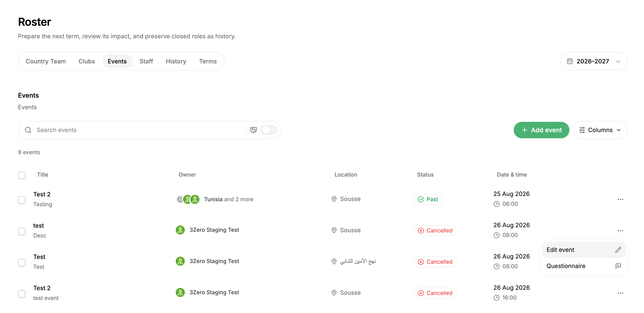Click the Tunisia owner avatar group
This screenshot has height=313, width=644.
coord(188,199)
